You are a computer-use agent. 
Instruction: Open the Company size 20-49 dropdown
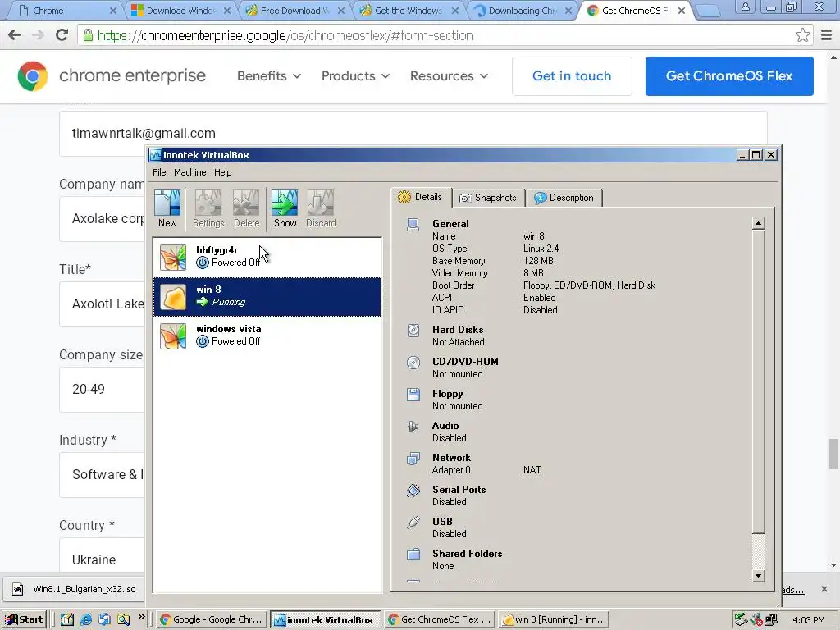[102, 390]
